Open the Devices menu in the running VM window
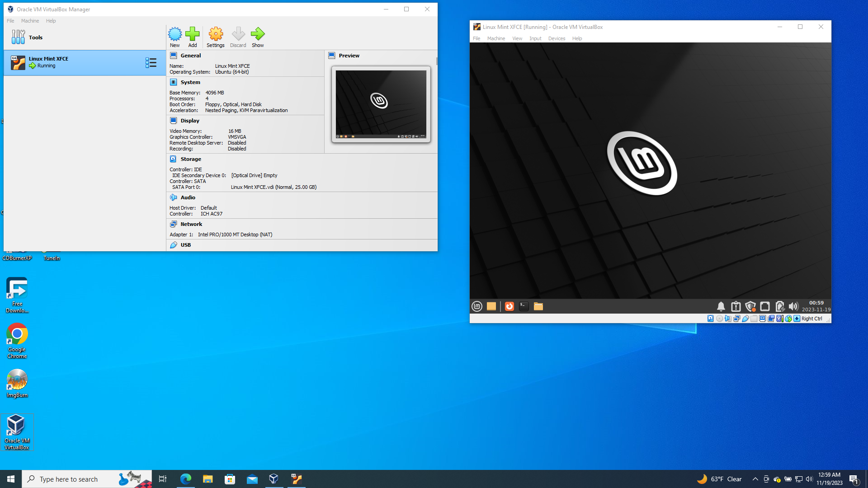 pyautogui.click(x=557, y=38)
